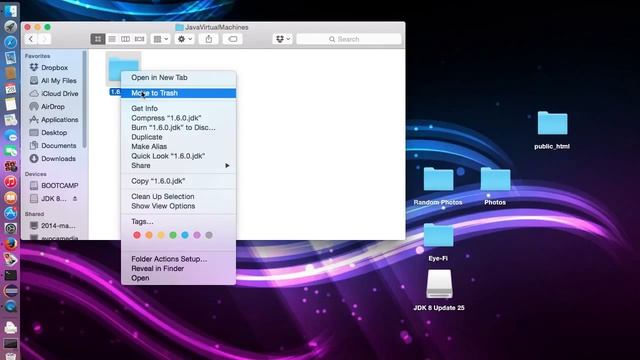
Task: Select Documents in sidebar
Action: (x=54, y=146)
